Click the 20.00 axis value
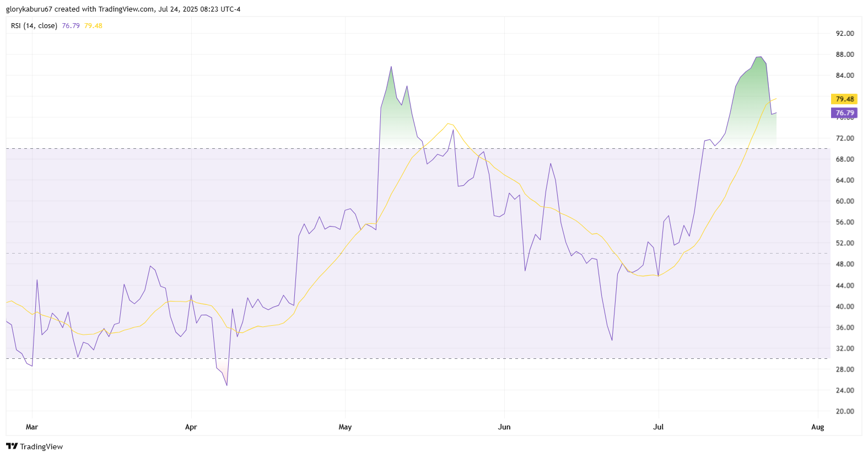 click(845, 411)
